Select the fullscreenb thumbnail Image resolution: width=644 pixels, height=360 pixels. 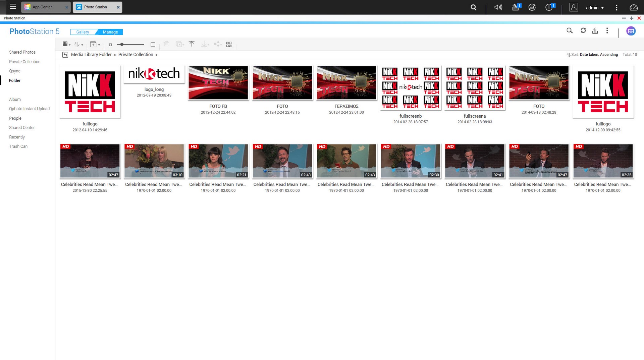click(411, 88)
